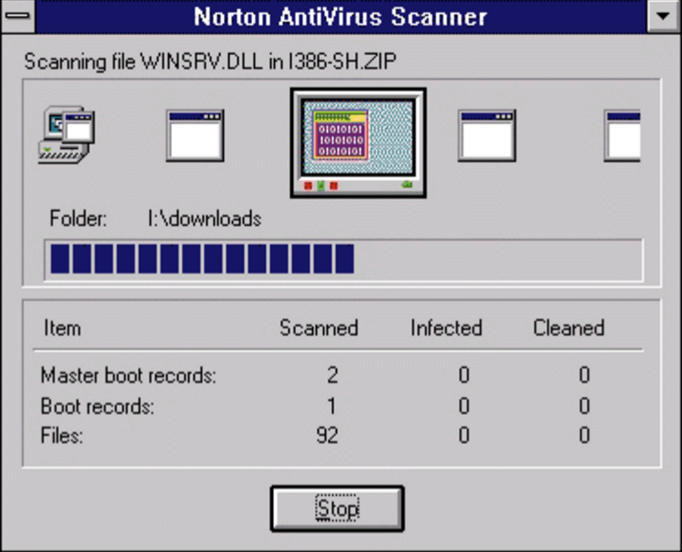The image size is (682, 552).
Task: Click the window icon right of scanning monitor
Action: click(487, 136)
